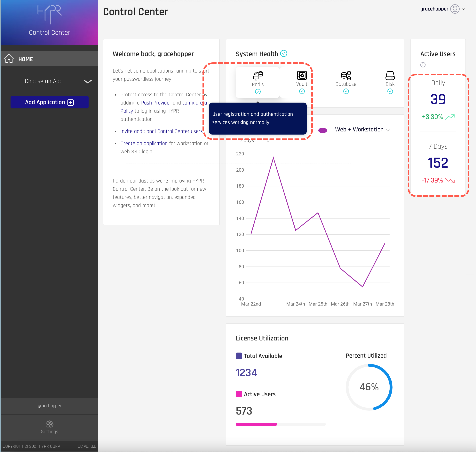Click the purple chart legend swatch
The height and width of the screenshot is (452, 476).
[322, 130]
